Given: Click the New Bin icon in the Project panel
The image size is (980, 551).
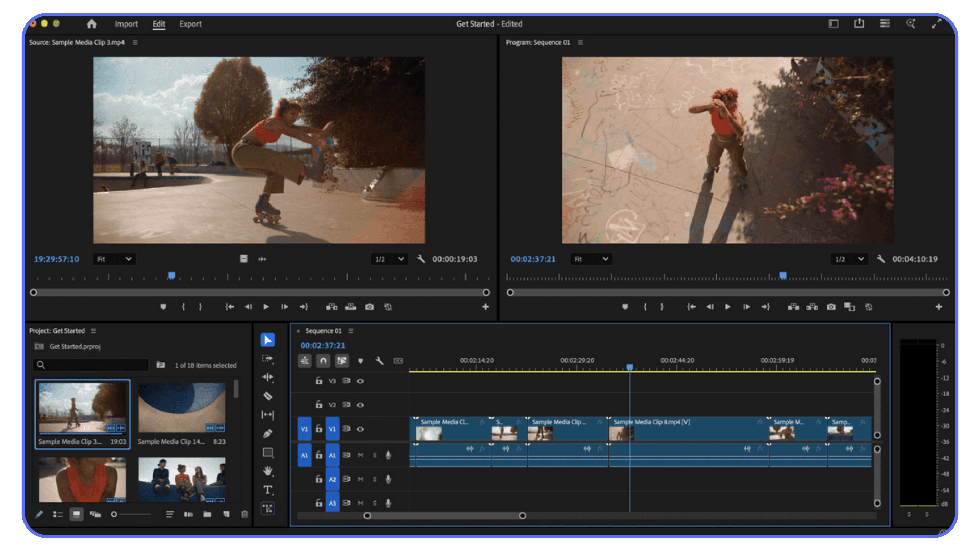Looking at the screenshot, I should 207,514.
